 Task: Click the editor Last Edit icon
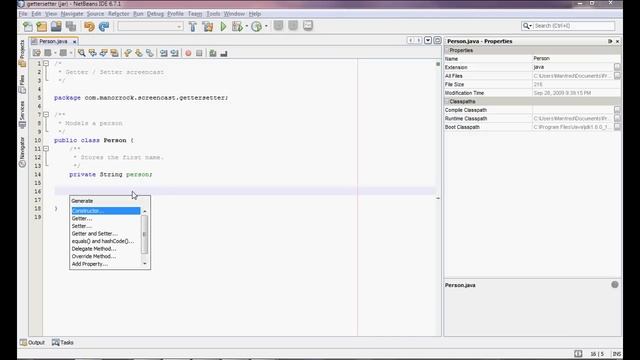click(37, 53)
